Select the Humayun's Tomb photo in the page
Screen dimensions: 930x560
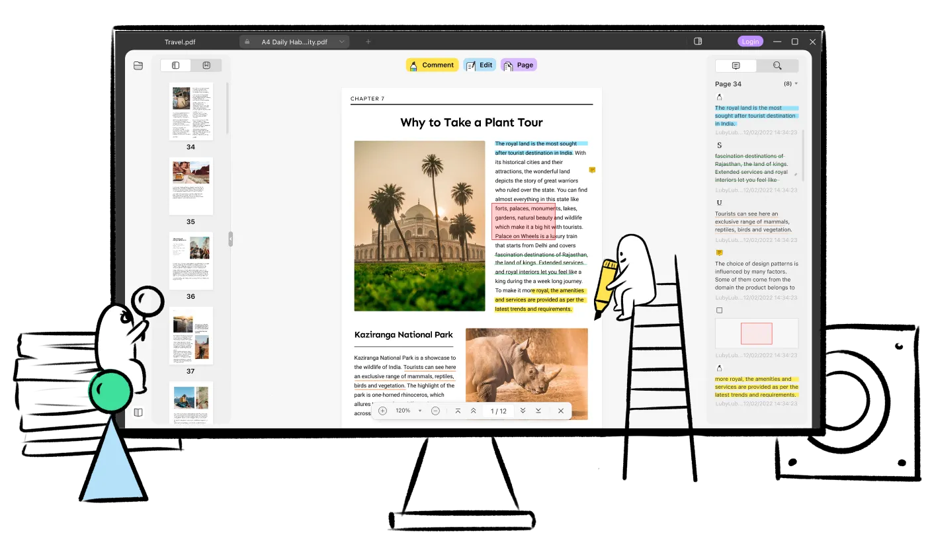coord(419,226)
